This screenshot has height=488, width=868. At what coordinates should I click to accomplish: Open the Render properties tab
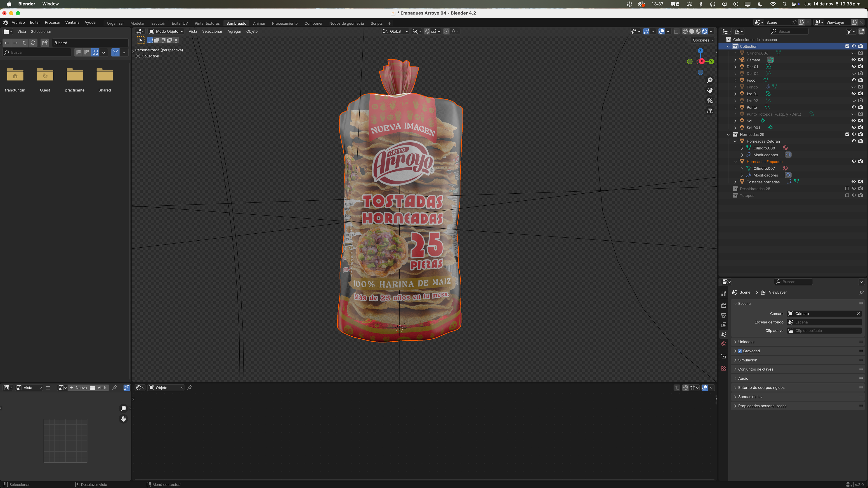[x=723, y=305]
